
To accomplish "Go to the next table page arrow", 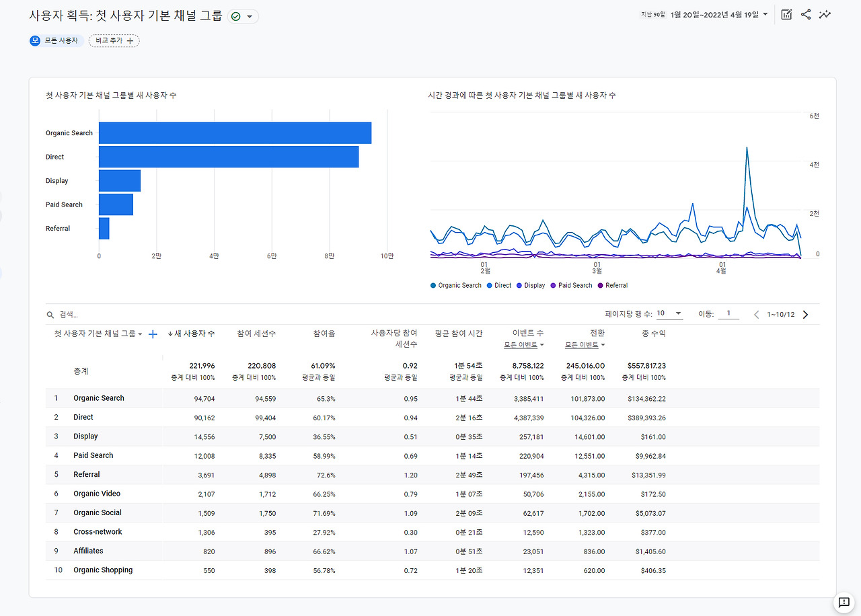I will click(x=806, y=314).
